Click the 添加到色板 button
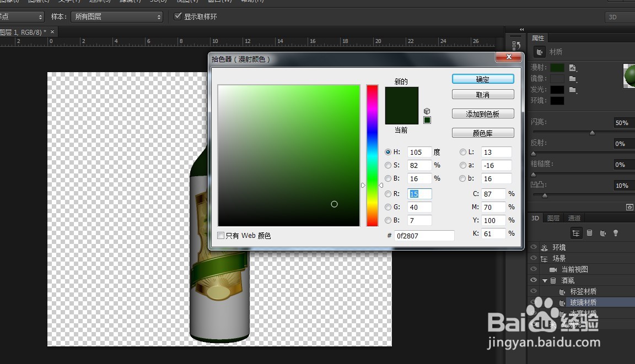635x364 pixels. coord(483,114)
